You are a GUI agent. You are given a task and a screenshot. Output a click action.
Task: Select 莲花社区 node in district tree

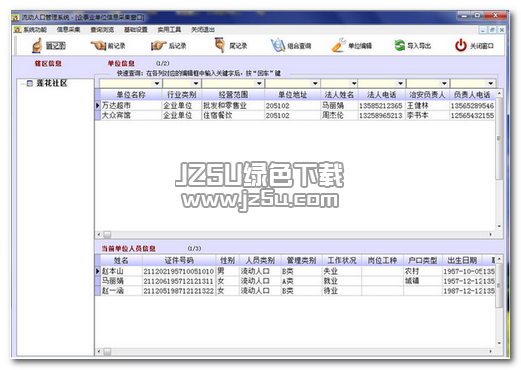(52, 83)
